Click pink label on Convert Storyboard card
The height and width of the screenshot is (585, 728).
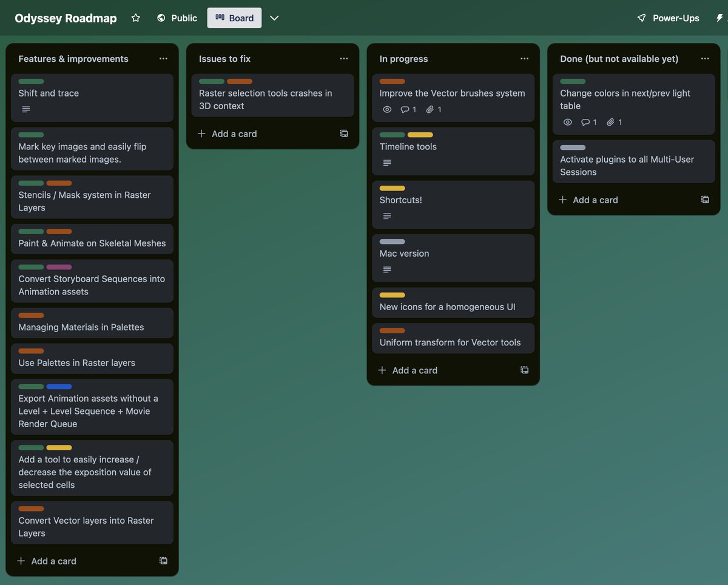click(59, 267)
